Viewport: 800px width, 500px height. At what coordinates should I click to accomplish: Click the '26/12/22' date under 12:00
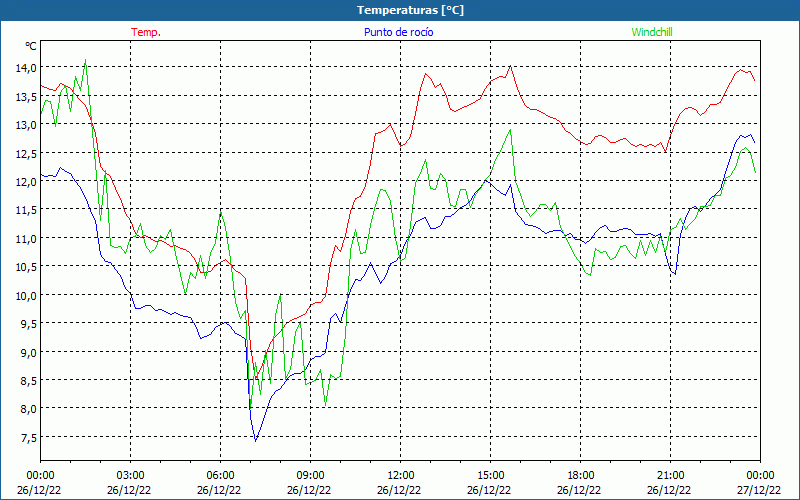[x=399, y=490]
